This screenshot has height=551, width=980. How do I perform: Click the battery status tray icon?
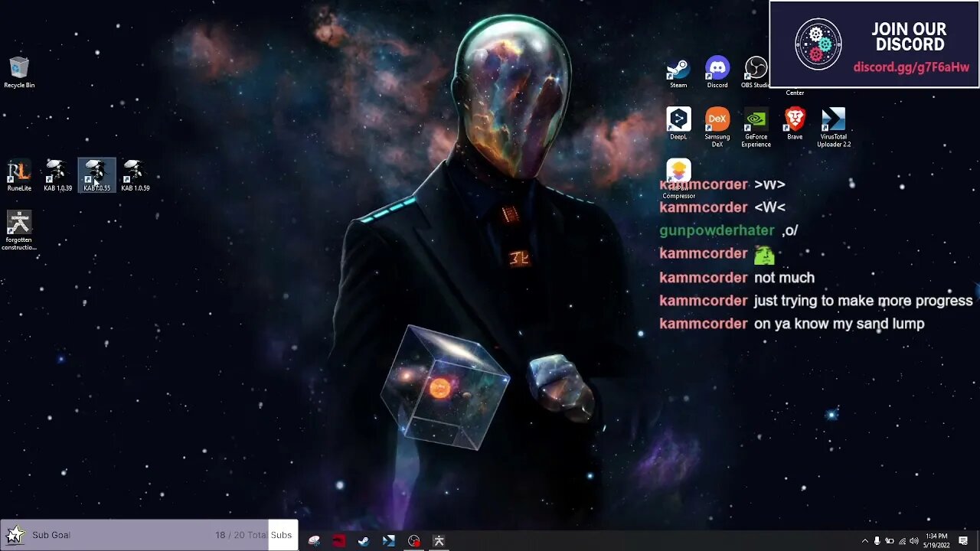[x=890, y=541]
